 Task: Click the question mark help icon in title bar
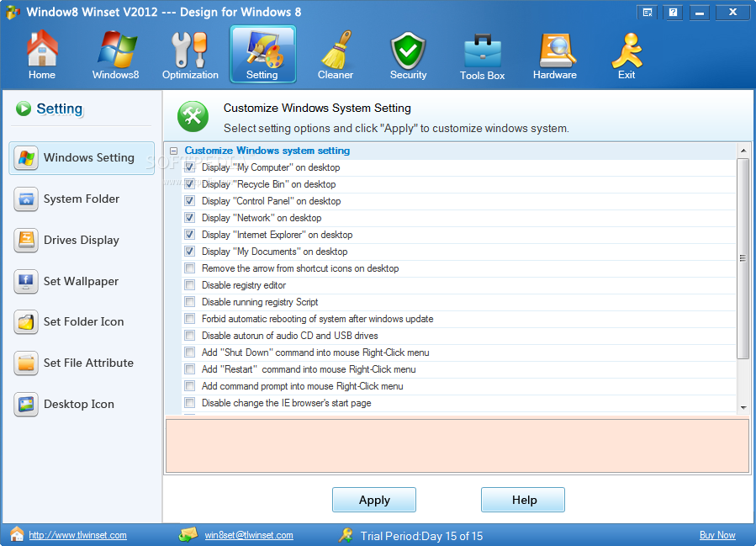click(673, 13)
